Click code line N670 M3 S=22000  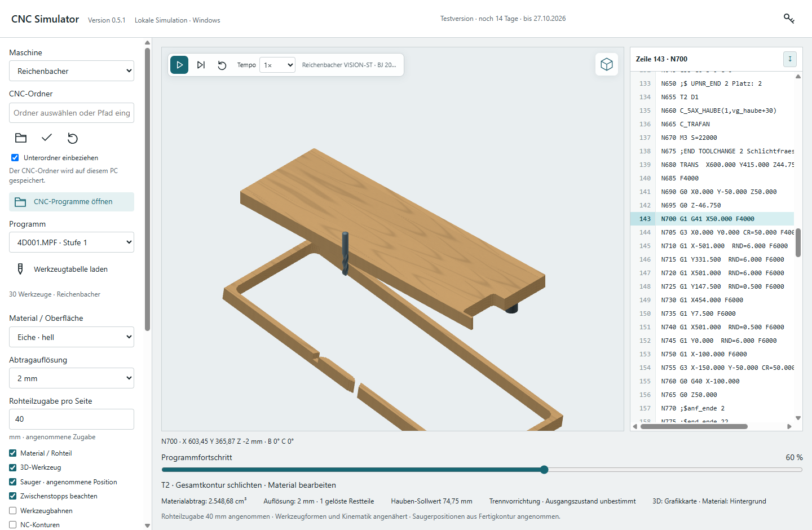712,138
